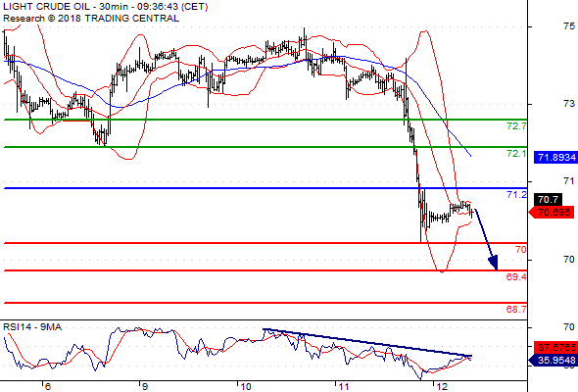Image resolution: width=578 pixels, height=392 pixels.
Task: Click the red 70 support level label
Action: 521,250
